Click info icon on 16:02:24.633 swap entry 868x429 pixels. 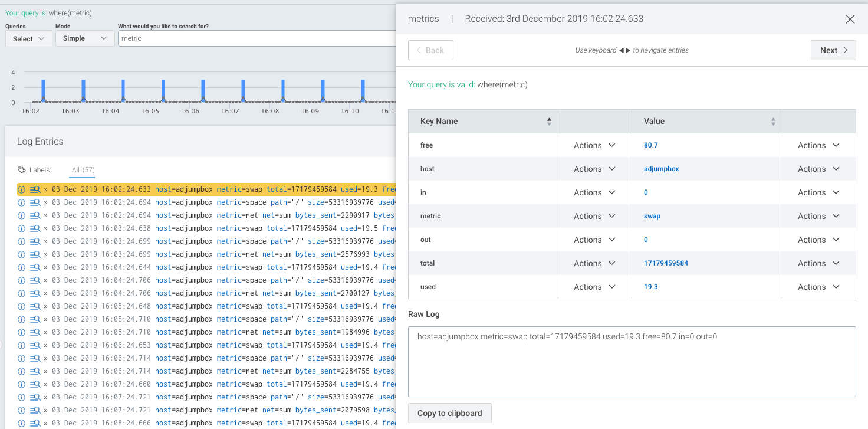tap(22, 189)
